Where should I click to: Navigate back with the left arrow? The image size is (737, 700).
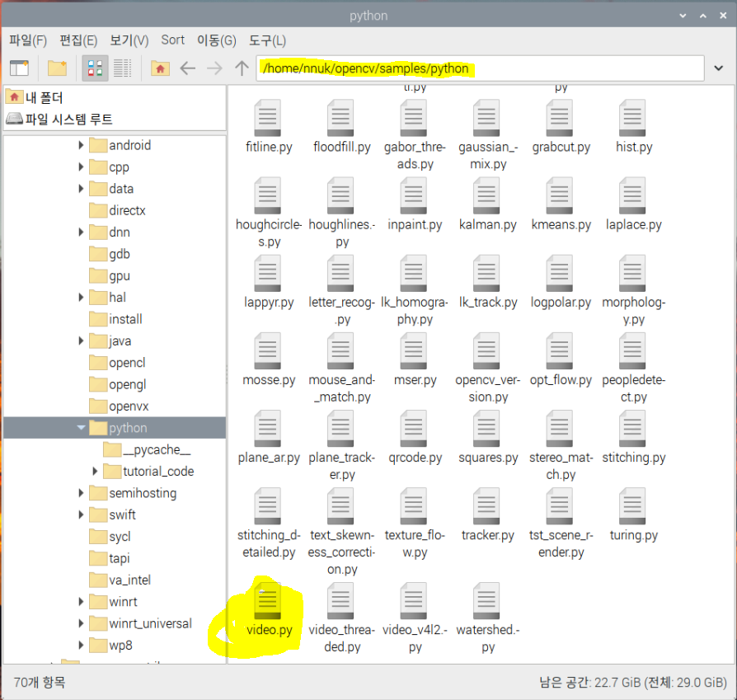pyautogui.click(x=187, y=68)
